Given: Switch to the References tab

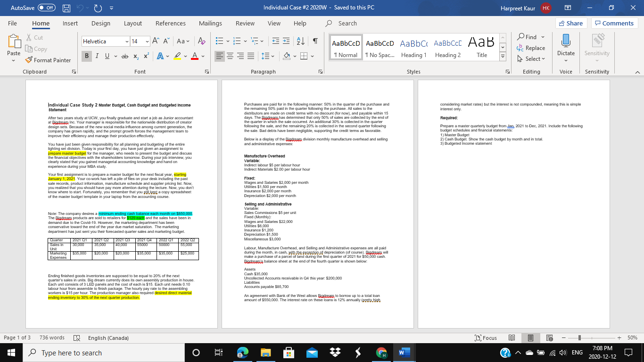Looking at the screenshot, I should tap(171, 23).
